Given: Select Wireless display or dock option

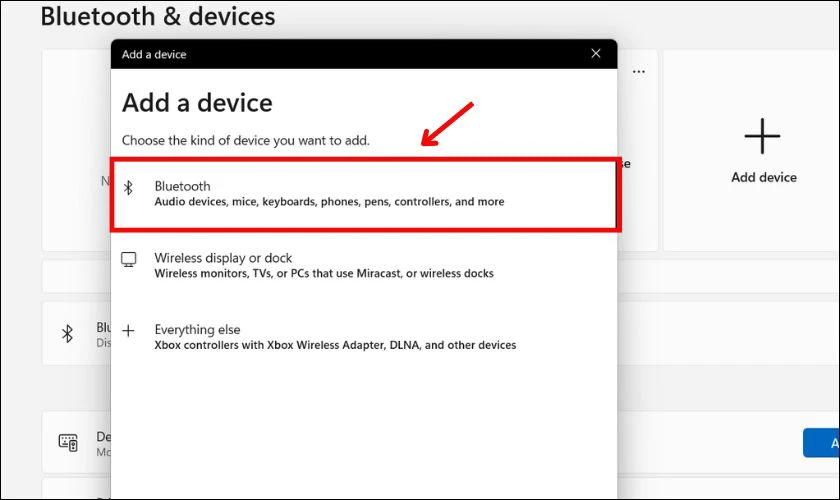Looking at the screenshot, I should pos(364,266).
